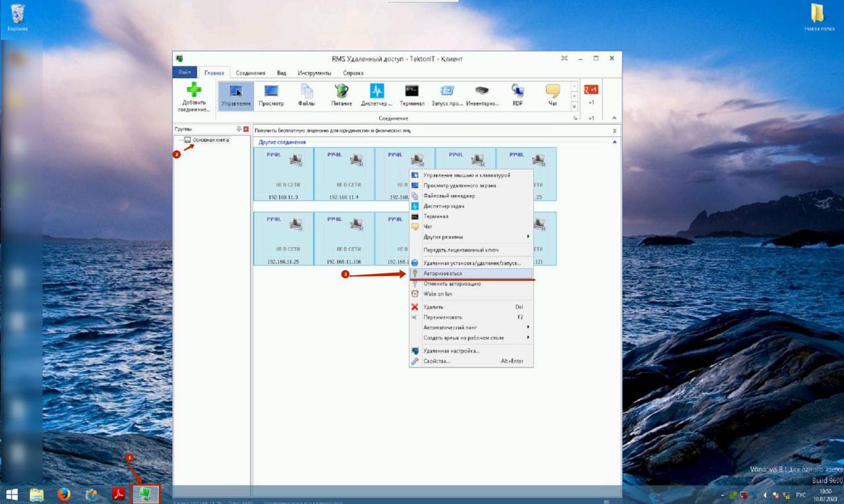Select the Просмотр ribbon icon
The width and height of the screenshot is (844, 504).
pos(271,91)
